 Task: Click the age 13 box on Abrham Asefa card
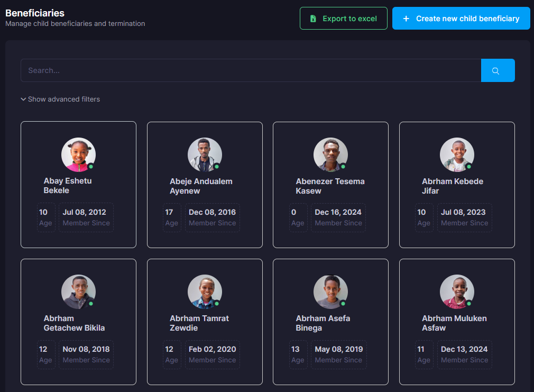tap(298, 354)
